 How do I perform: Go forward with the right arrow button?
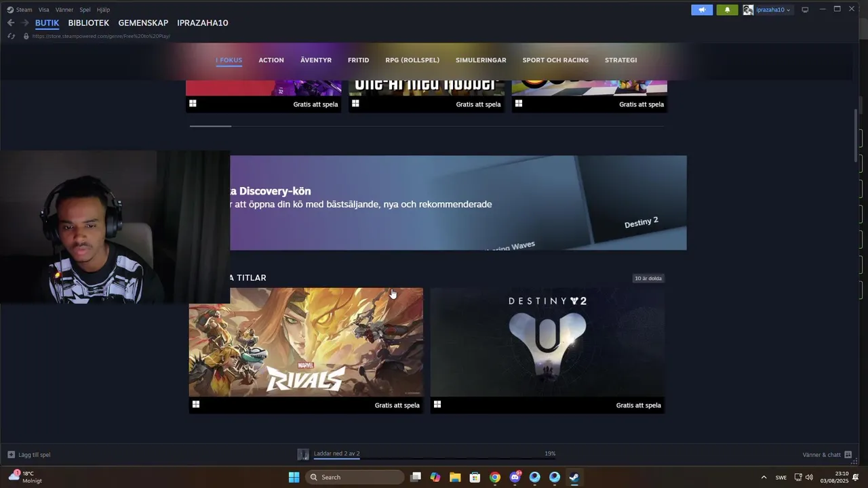point(25,23)
